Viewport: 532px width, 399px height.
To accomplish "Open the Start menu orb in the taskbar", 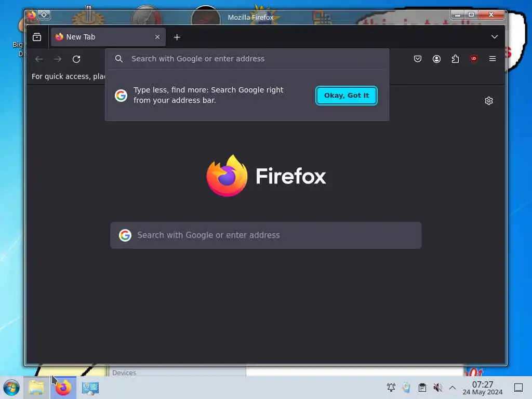I will point(11,388).
